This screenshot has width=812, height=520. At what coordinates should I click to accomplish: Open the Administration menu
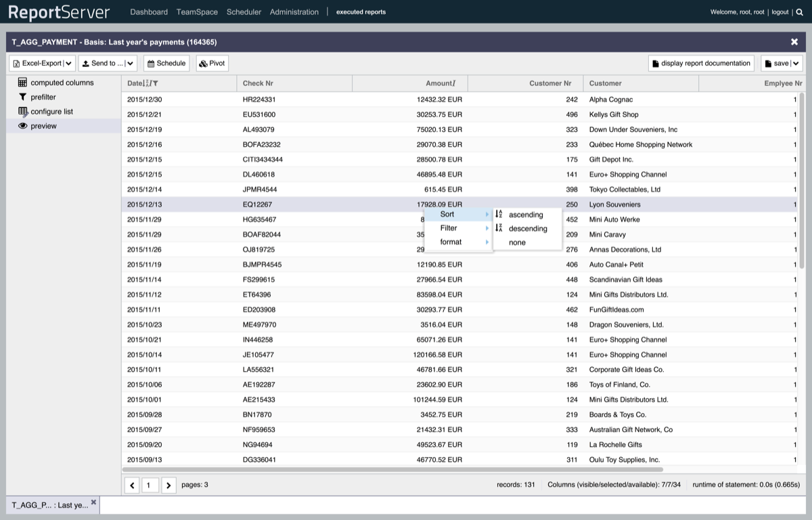[294, 12]
